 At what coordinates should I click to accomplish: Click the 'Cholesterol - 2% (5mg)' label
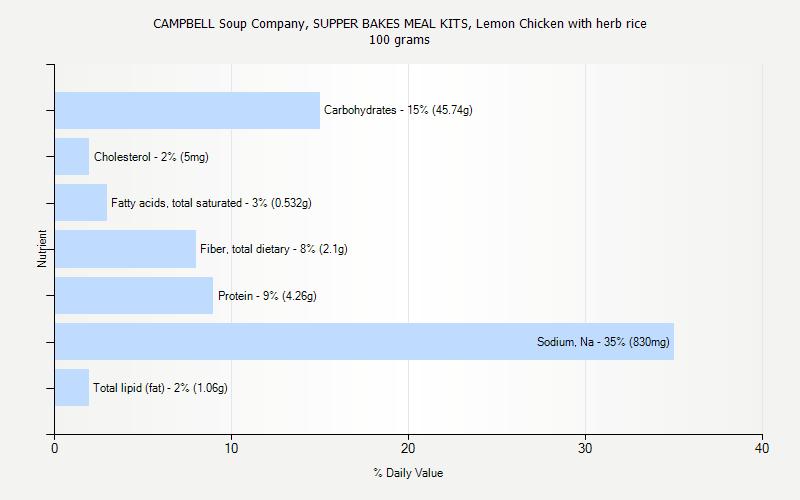coord(151,157)
